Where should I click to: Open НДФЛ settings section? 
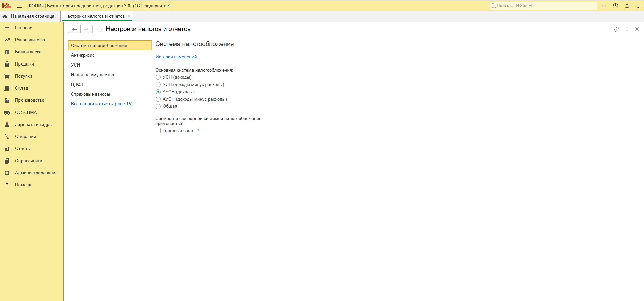[x=110, y=84]
